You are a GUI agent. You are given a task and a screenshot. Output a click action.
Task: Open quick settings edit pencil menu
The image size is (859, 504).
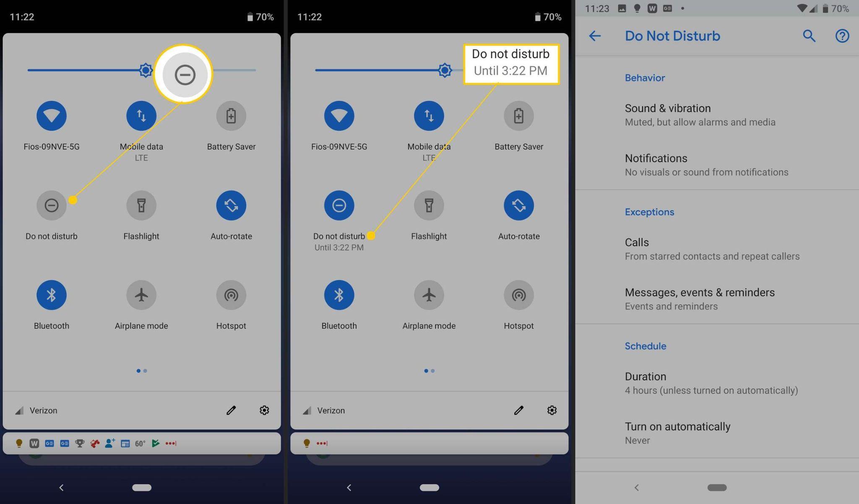click(x=231, y=410)
